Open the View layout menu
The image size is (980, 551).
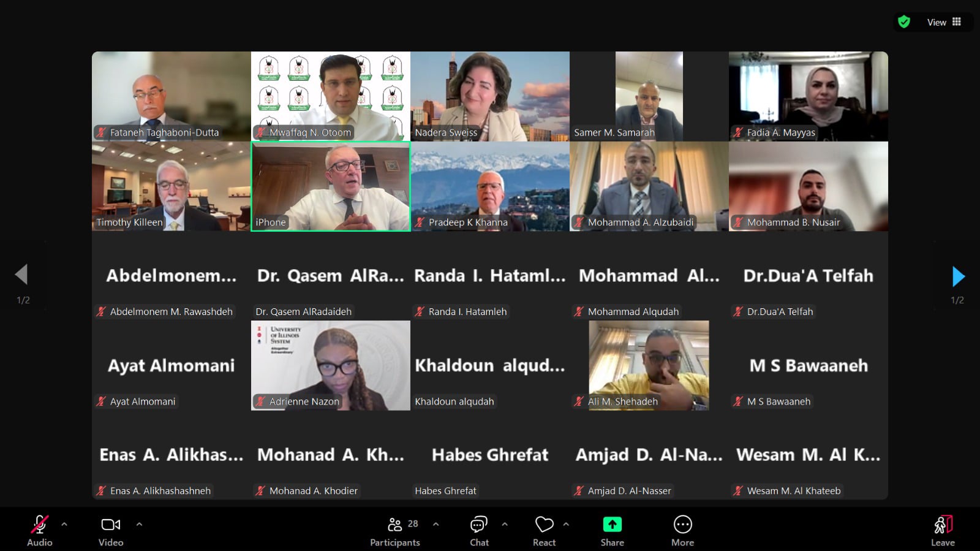coord(944,22)
